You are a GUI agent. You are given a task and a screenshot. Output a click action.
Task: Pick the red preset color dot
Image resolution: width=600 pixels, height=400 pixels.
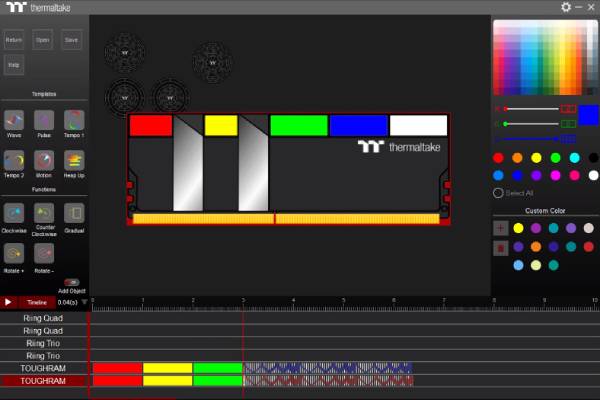(x=498, y=158)
